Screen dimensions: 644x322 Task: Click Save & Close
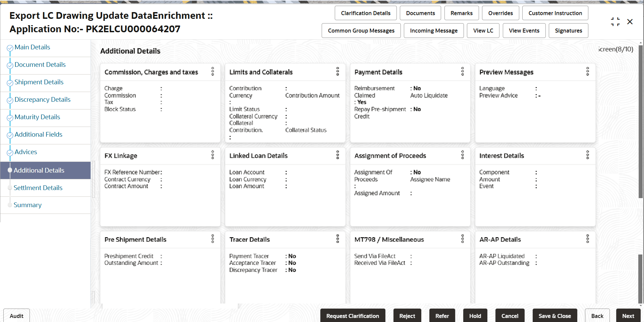(x=555, y=316)
